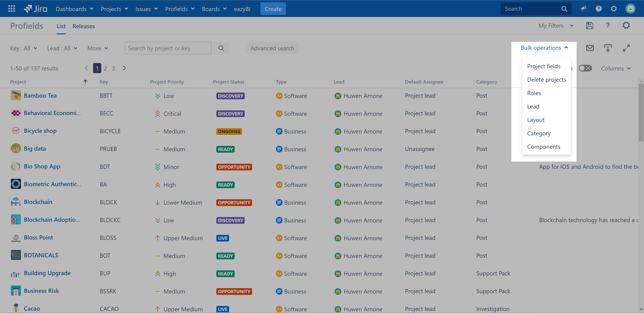Select Delete projects from the Bulk operations menu
The width and height of the screenshot is (644, 313).
[x=547, y=80]
